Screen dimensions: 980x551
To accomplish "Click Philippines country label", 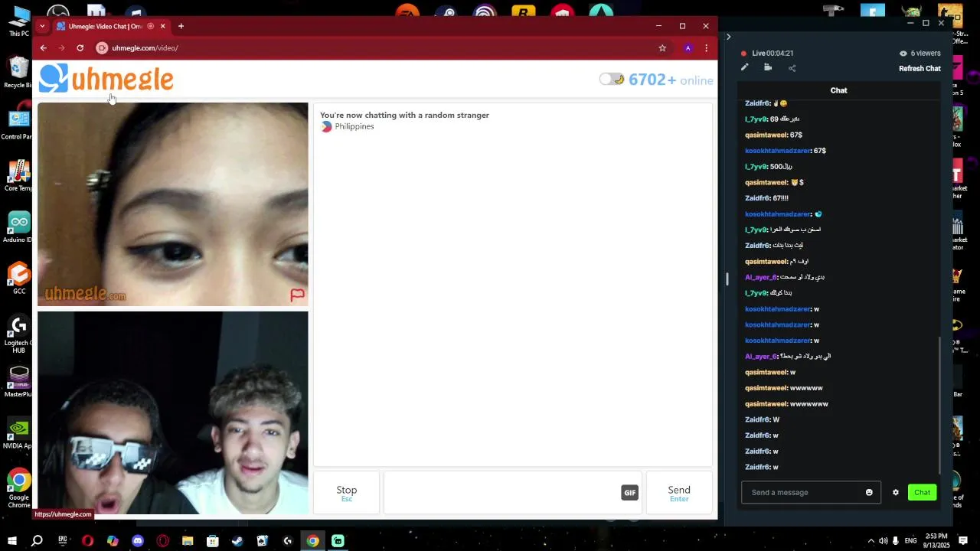I will (x=354, y=126).
